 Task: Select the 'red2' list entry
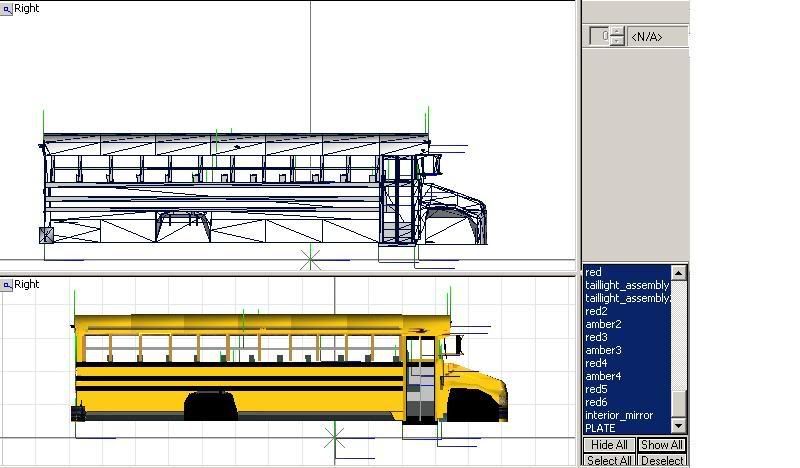pyautogui.click(x=596, y=311)
